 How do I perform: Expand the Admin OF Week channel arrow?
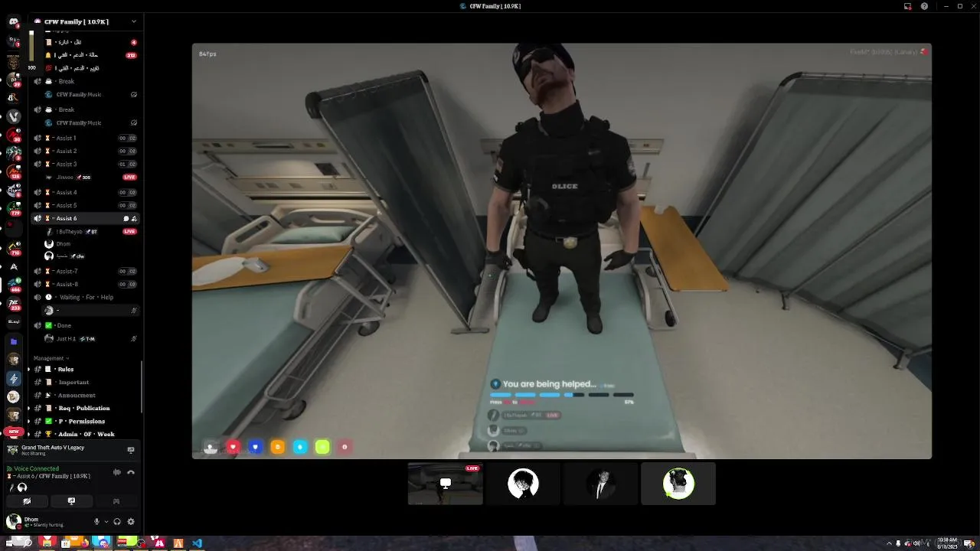(29, 434)
